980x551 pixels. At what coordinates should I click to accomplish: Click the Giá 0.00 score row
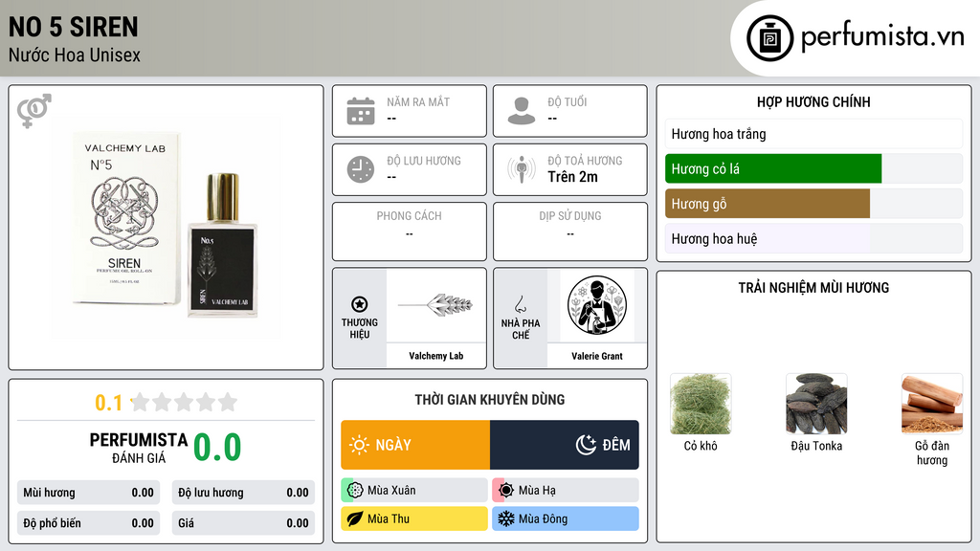coord(243,523)
